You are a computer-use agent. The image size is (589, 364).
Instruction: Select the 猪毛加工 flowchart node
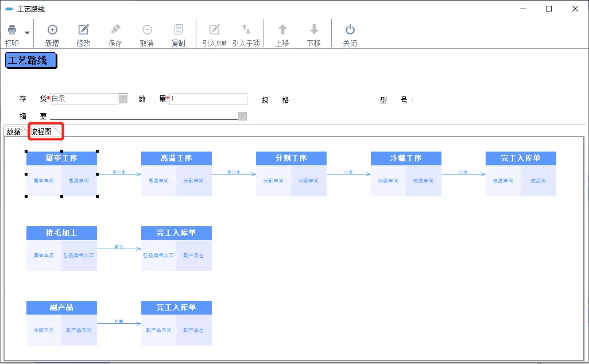click(x=61, y=233)
